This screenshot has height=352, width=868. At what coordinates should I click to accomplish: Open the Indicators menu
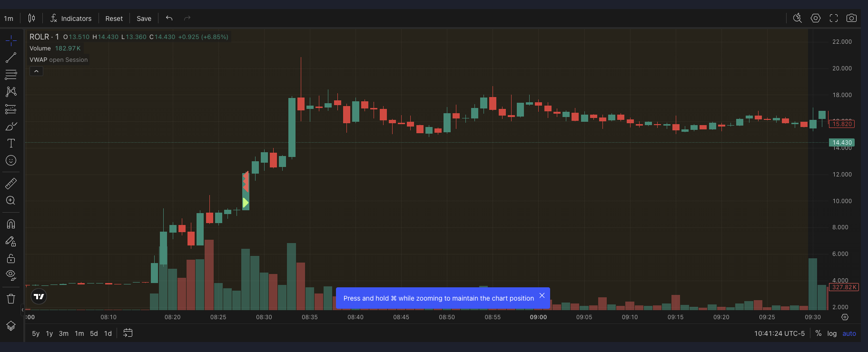tap(71, 19)
